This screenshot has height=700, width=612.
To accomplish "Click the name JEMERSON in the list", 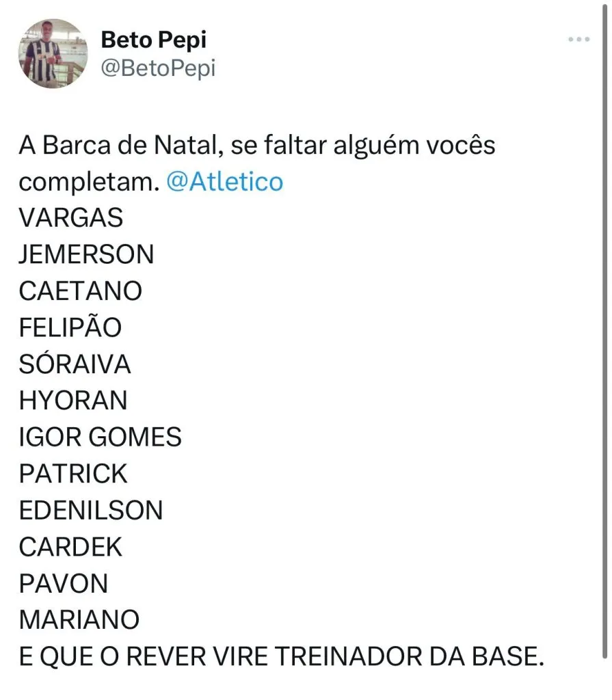I will 86,255.
